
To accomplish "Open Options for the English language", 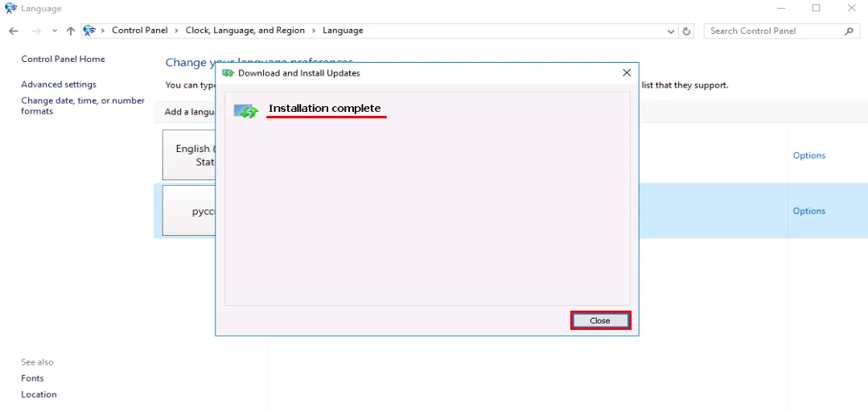I will coord(808,155).
